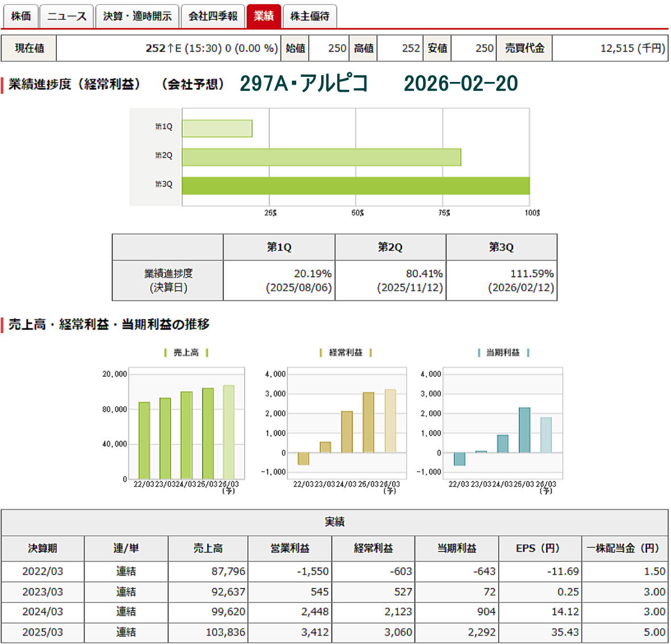Click the 売買代金 header cell

click(x=524, y=48)
